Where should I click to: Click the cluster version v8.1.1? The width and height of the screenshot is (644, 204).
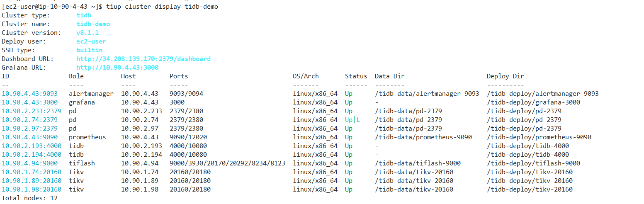(x=87, y=33)
